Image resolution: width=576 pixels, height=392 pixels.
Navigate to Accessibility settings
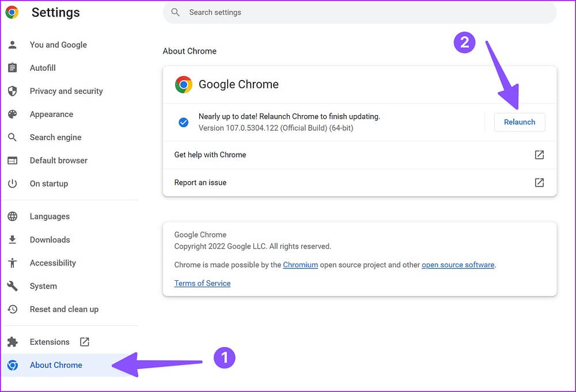(x=52, y=263)
